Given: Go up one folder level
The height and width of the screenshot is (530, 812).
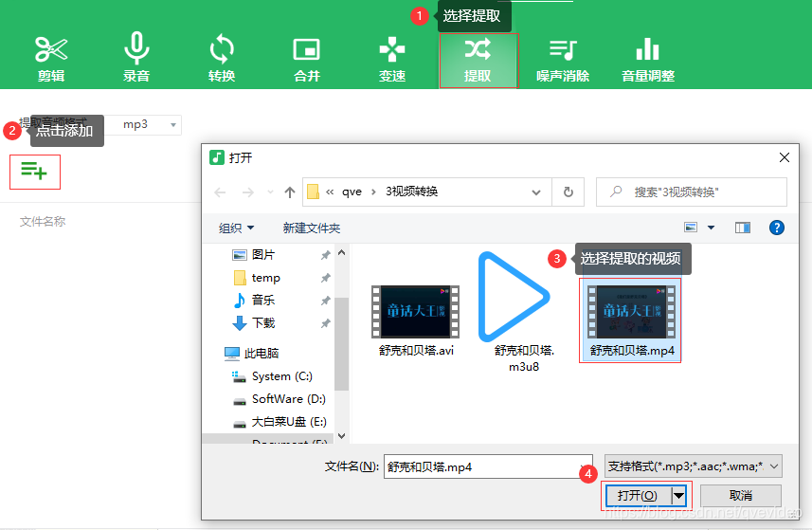Looking at the screenshot, I should click(x=290, y=192).
